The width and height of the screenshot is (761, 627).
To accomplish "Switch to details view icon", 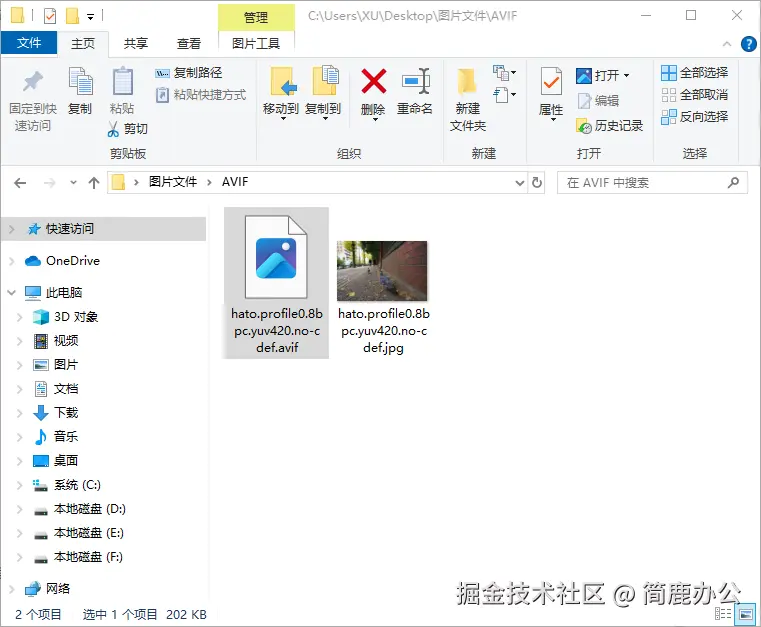I will tap(723, 613).
